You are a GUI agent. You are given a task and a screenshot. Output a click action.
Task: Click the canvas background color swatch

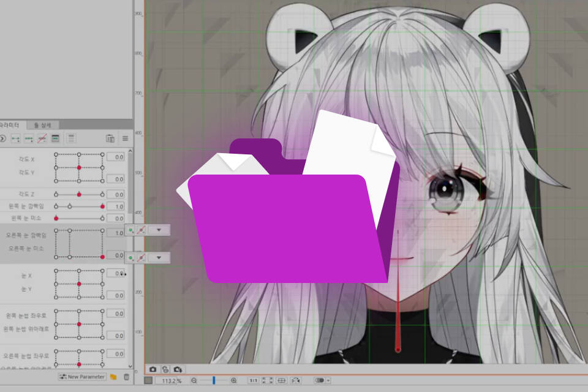point(148,380)
